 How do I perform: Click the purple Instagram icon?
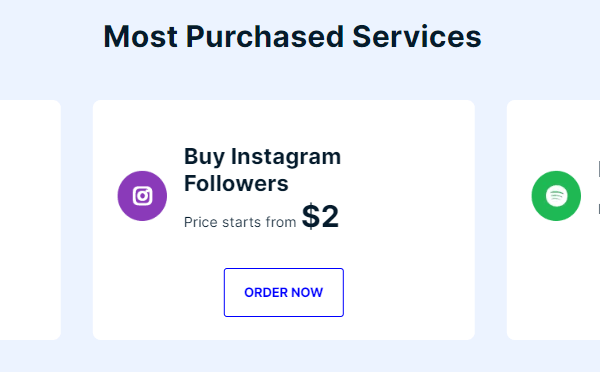(142, 196)
